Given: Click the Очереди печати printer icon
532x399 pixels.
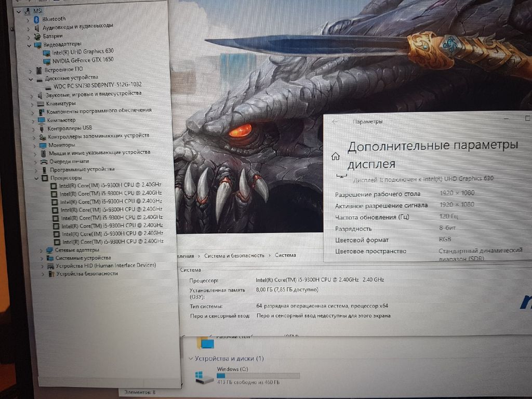Looking at the screenshot, I should click(44, 162).
